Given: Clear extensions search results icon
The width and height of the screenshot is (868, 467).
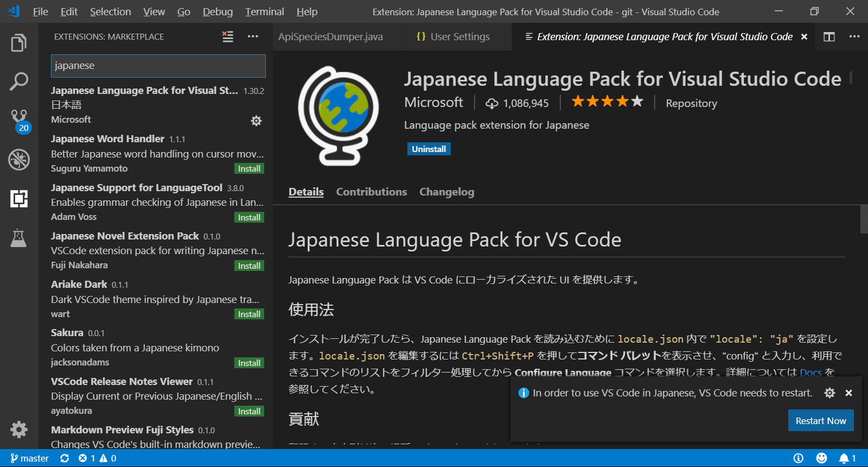Looking at the screenshot, I should point(228,36).
